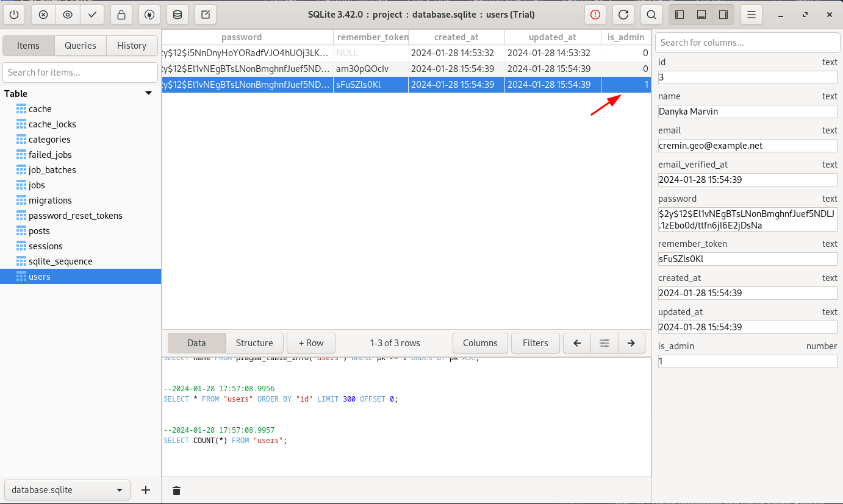Viewport: 843px width, 504px height.
Task: Click the power connection icon in toolbar
Action: (x=15, y=15)
